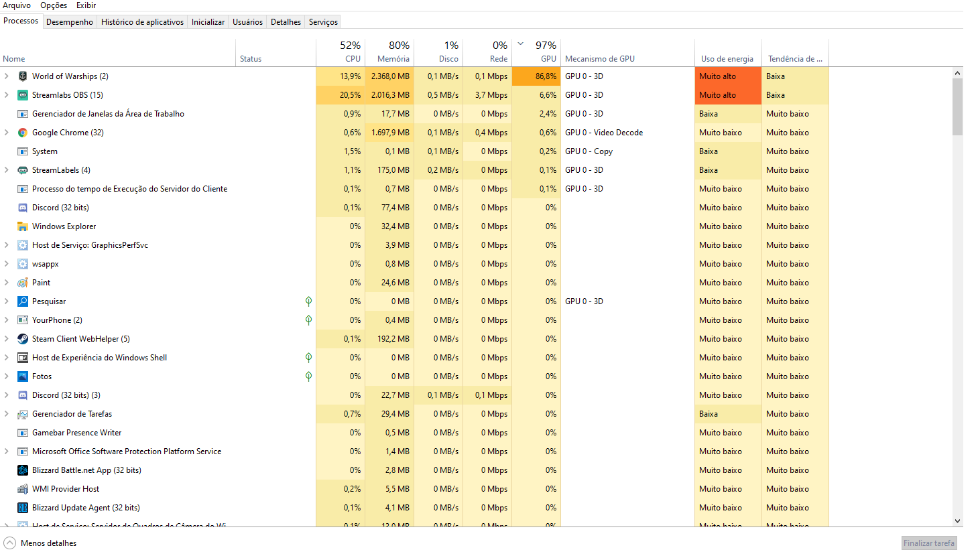Image resolution: width=980 pixels, height=558 pixels.
Task: Click the Steam Client WebHelper icon
Action: pyautogui.click(x=23, y=339)
